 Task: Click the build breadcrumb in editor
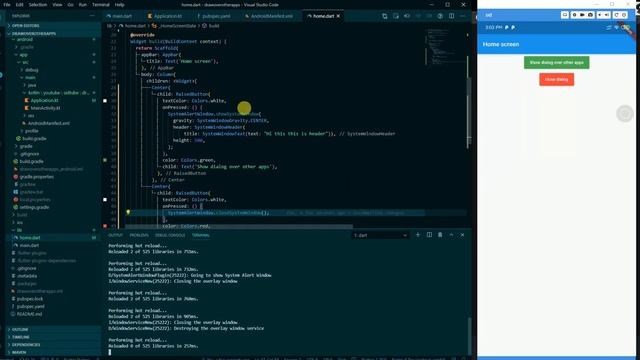click(x=214, y=26)
